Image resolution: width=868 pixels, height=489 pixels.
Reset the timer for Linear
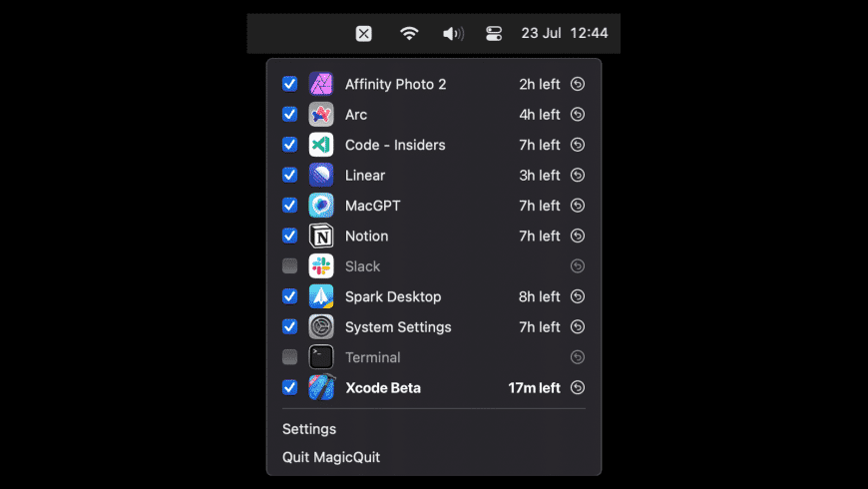tap(578, 175)
